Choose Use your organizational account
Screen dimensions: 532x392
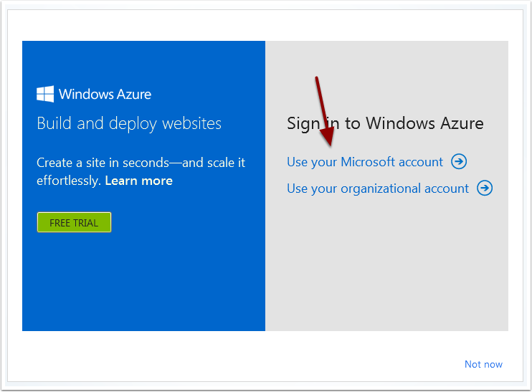378,188
